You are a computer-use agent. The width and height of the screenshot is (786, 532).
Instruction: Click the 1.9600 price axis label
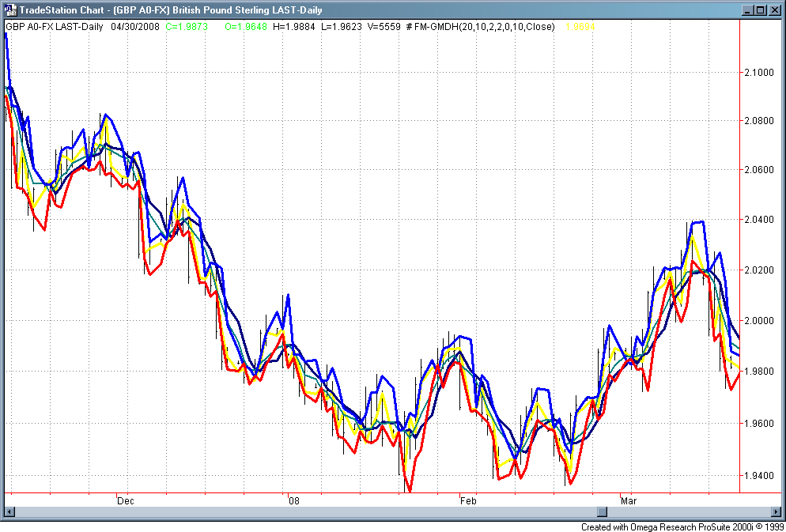(x=760, y=423)
